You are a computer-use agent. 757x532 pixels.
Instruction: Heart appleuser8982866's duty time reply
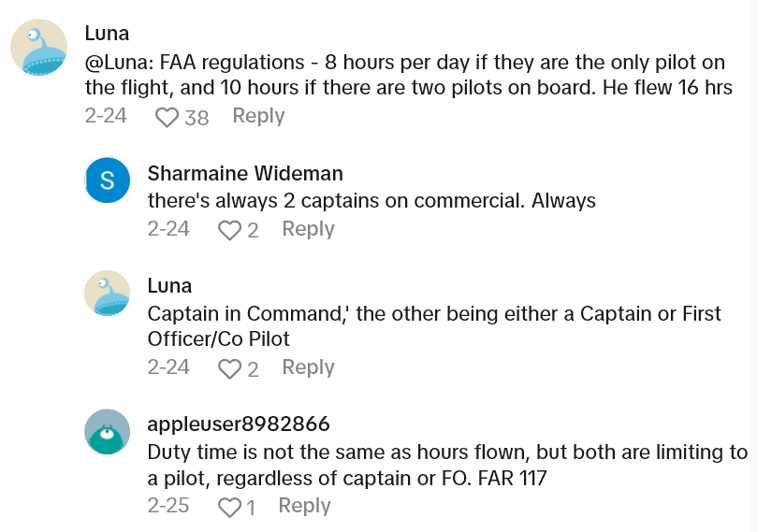229,508
